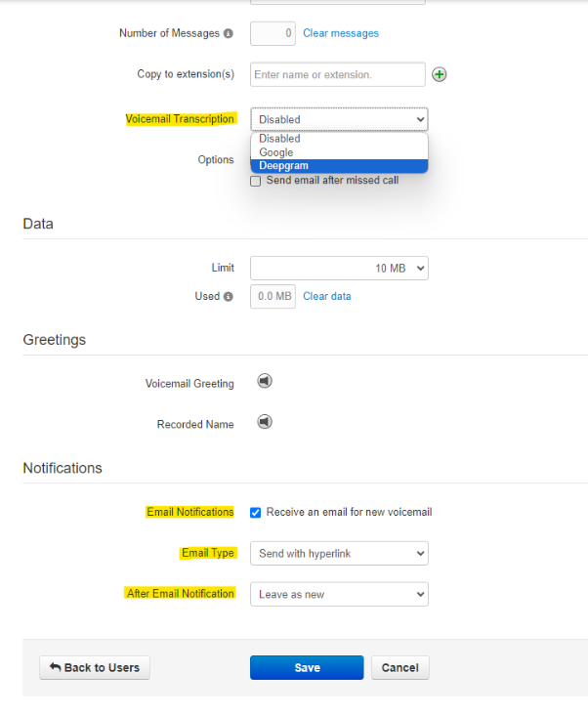Open After Email Notification dropdown
Screen dimensions: 588x715
[339, 594]
